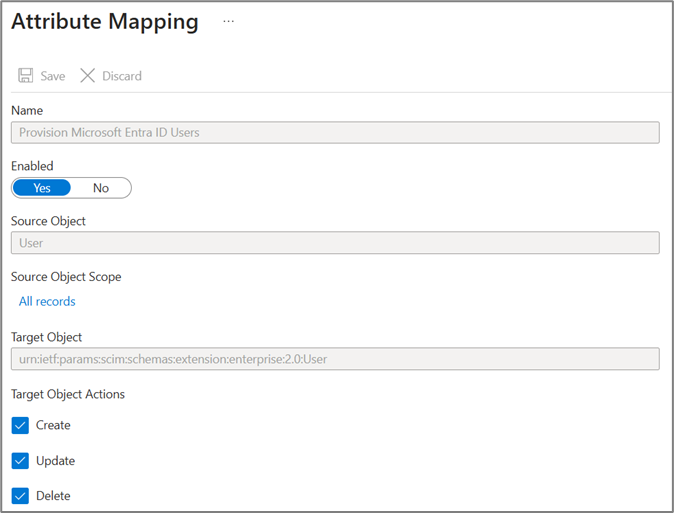Click the Name field showing Provision Microsoft Entra ID Users

point(335,133)
